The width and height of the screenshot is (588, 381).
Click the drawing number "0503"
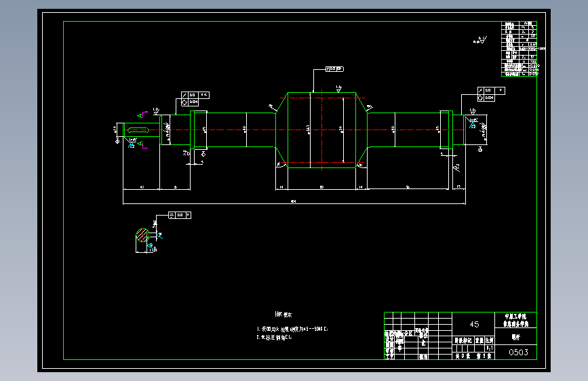click(518, 352)
